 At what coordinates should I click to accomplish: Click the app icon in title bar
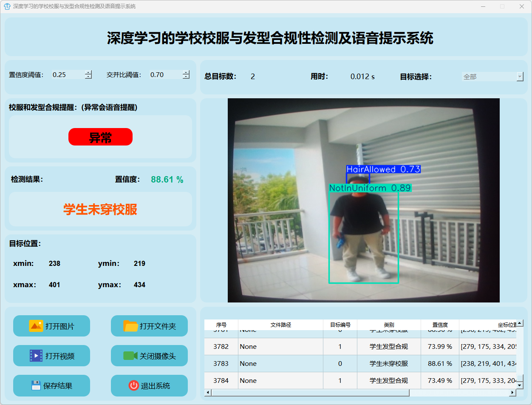click(x=7, y=6)
